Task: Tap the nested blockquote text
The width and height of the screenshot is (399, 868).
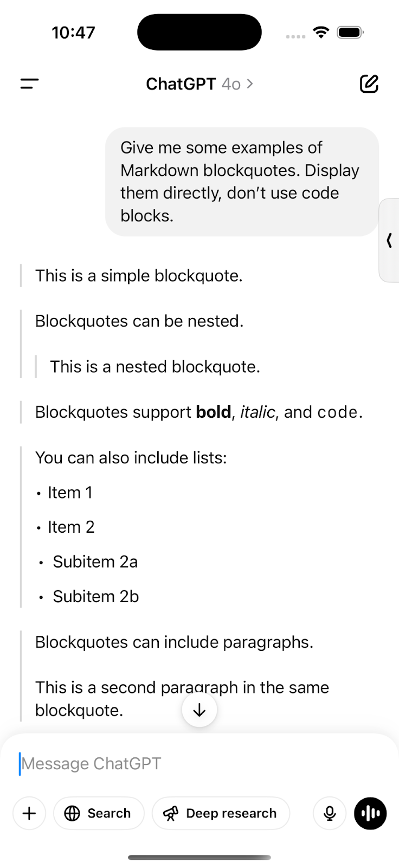Action: click(155, 367)
